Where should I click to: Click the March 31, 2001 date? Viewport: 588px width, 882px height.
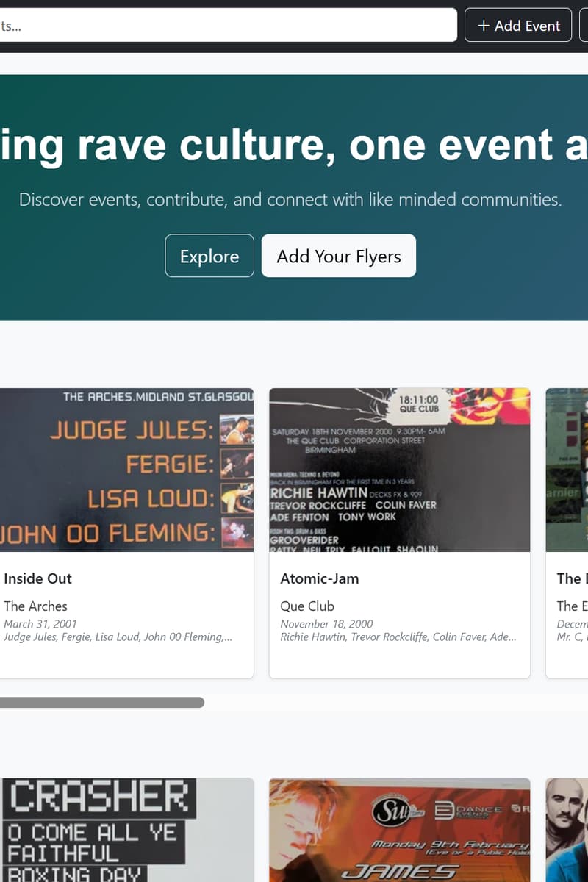pyautogui.click(x=40, y=624)
